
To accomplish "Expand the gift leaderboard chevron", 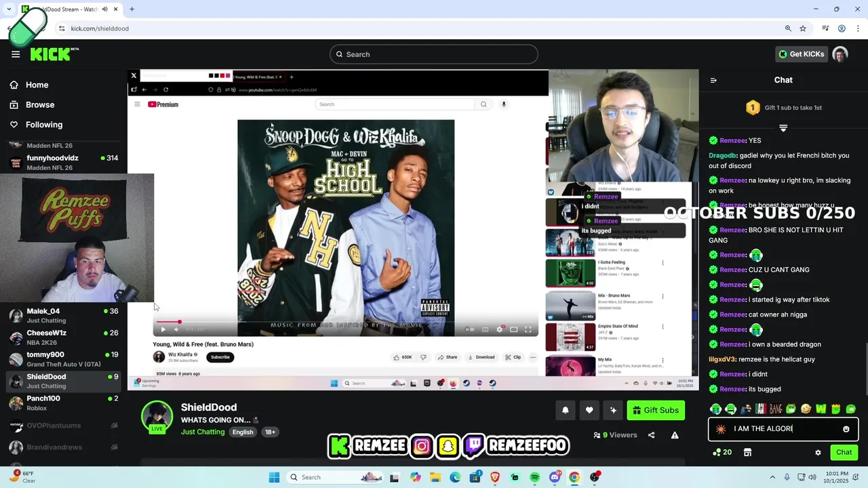I will tap(783, 127).
